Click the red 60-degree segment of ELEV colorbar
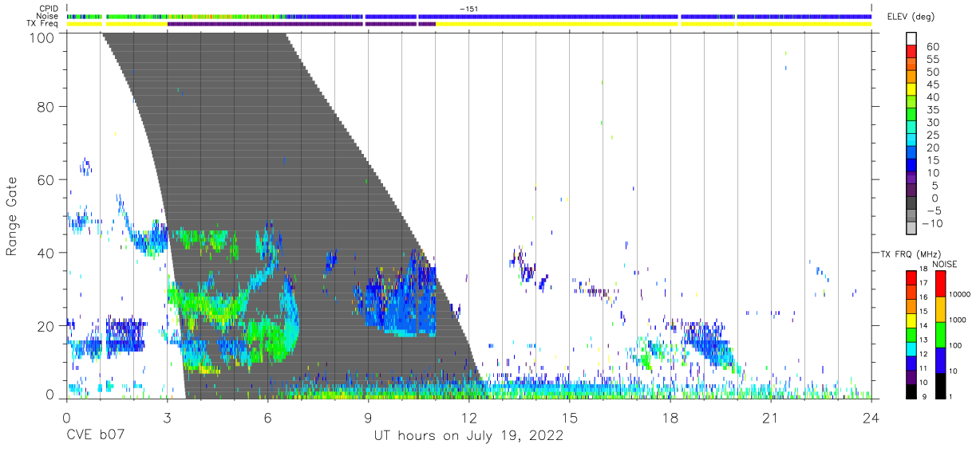 (911, 53)
